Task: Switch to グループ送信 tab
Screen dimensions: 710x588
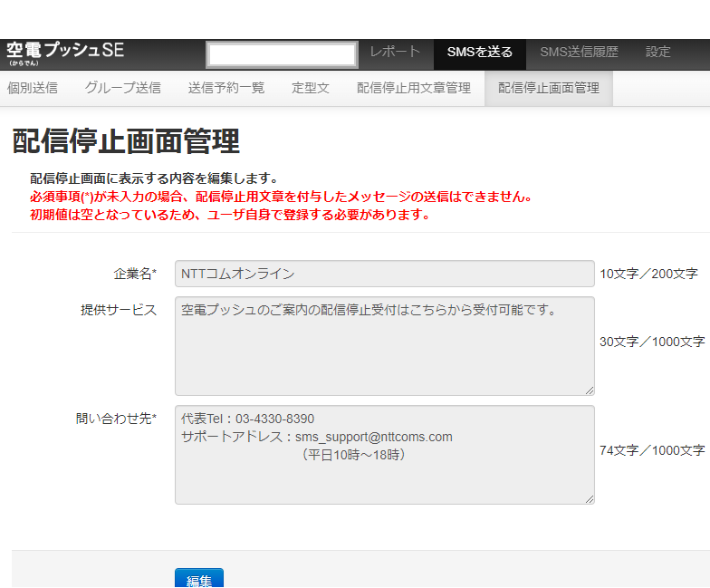Action: 123,88
